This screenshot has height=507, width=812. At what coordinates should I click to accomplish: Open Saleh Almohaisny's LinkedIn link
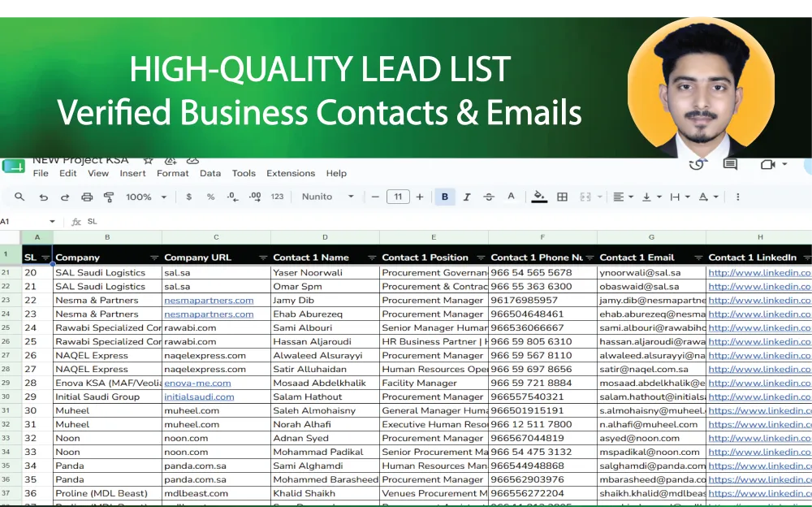pyautogui.click(x=759, y=410)
